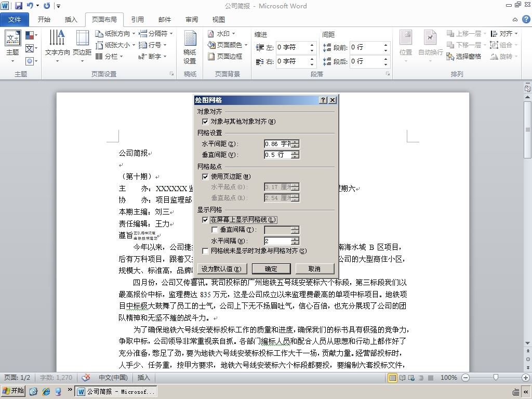Screen dimensions: 532x399
Task: Open theme colors icon
Action: 31,35
